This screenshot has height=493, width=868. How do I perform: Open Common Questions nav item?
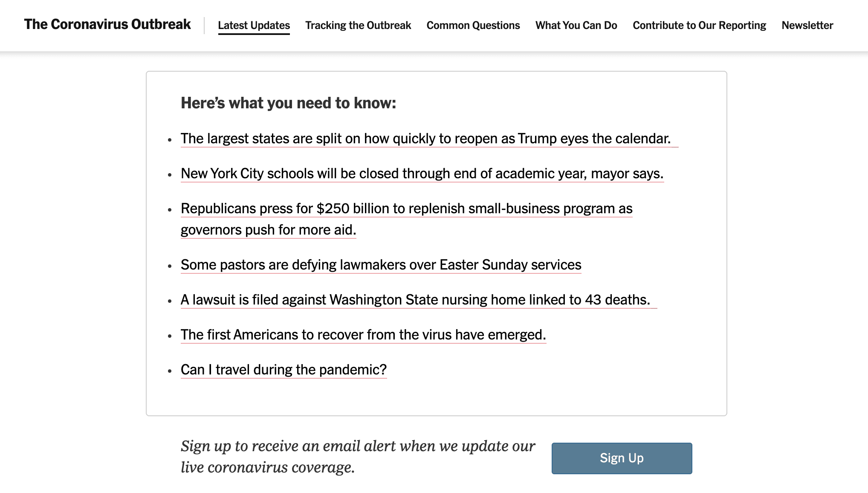473,25
